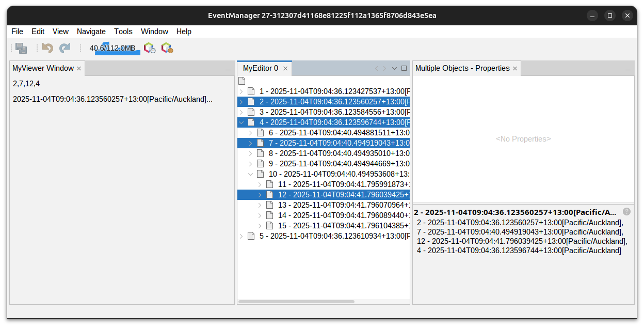The height and width of the screenshot is (327, 644).
Task: Collapse tree node 4
Action: pyautogui.click(x=241, y=122)
